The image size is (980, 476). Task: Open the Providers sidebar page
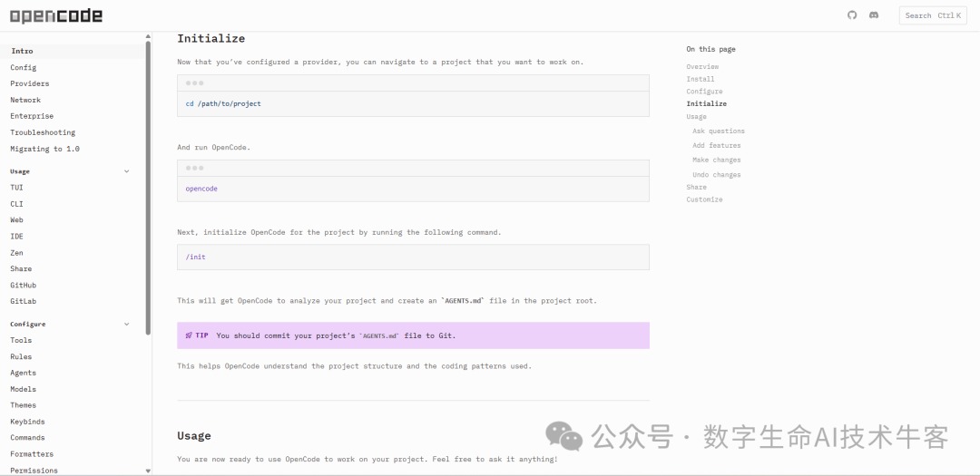tap(29, 83)
